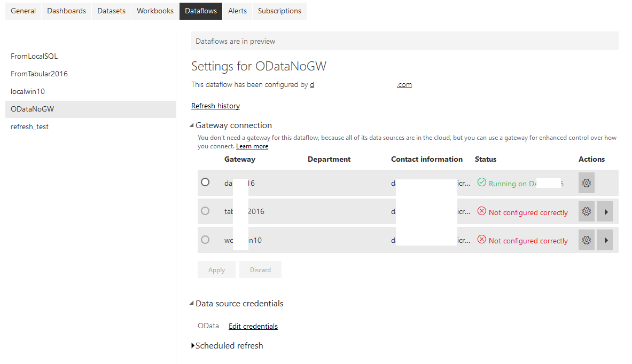Click the 'Settings for ODataNoGW' heading
Viewport: 632px width, 364px height.
coord(259,66)
